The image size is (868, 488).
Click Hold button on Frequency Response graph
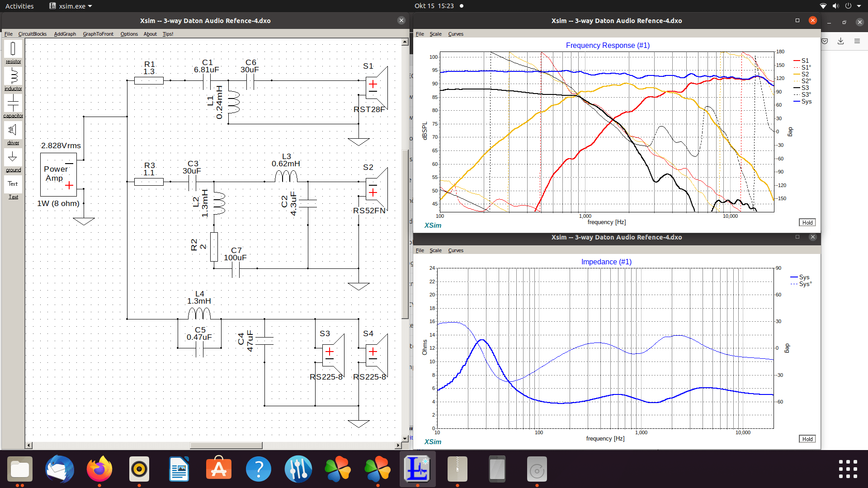pyautogui.click(x=807, y=222)
